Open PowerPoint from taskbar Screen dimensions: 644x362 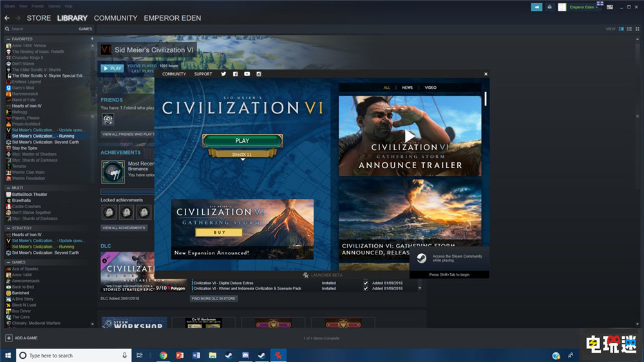[x=180, y=356]
